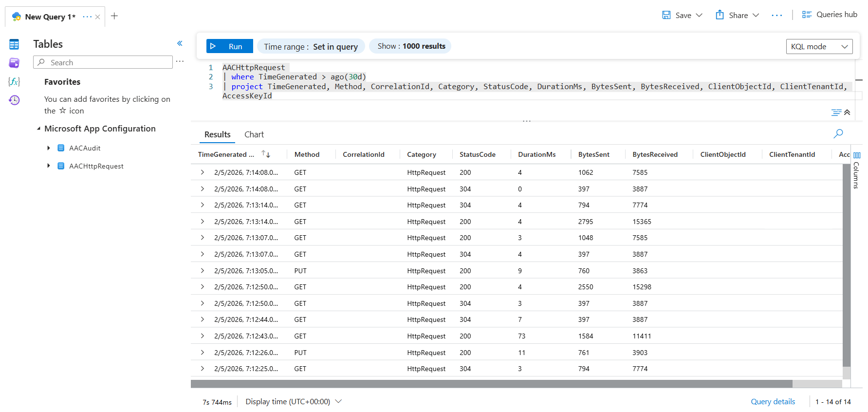The width and height of the screenshot is (868, 412).
Task: Expand the AACAudit table node
Action: tap(49, 148)
